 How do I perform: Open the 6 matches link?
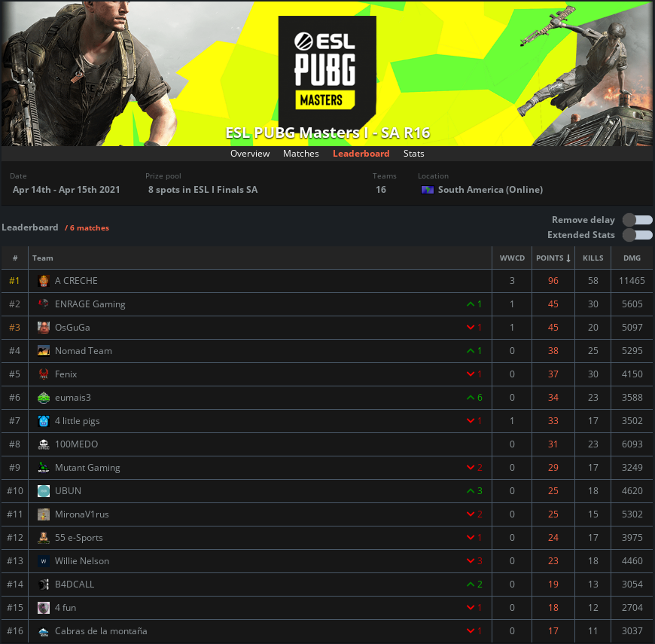coord(87,227)
